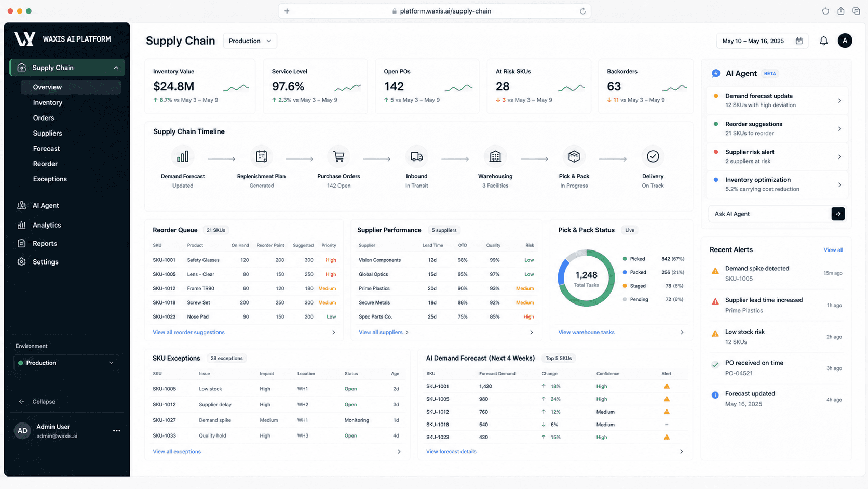Click the Waxis logo
Viewport: 868px width, 489px height.
click(x=24, y=39)
